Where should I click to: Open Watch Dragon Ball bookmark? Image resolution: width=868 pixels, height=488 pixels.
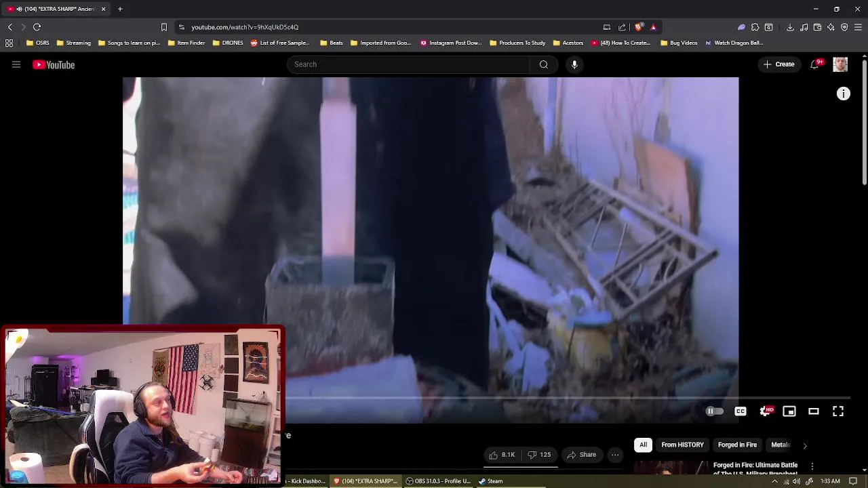734,43
